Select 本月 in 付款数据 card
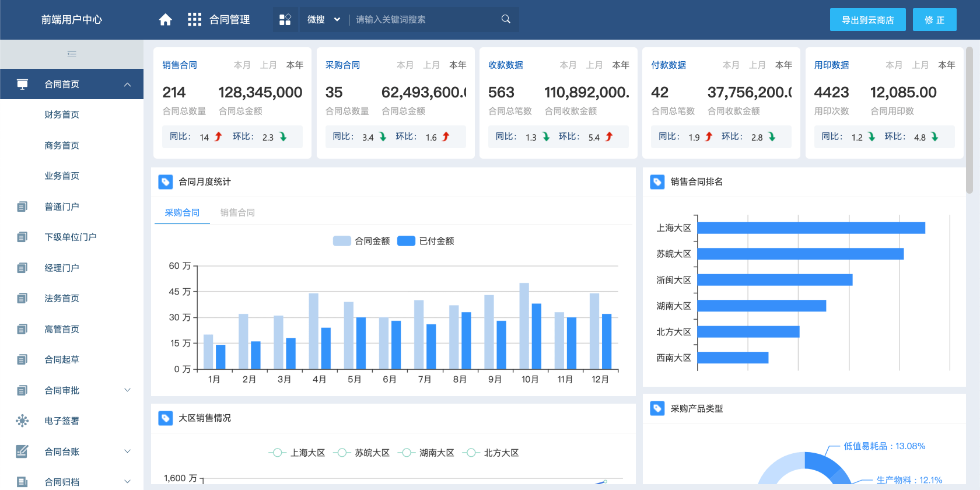 731,65
